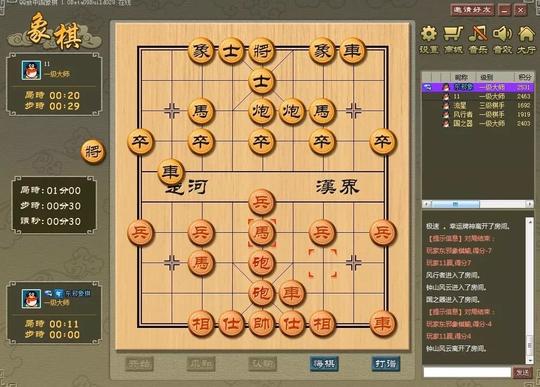This screenshot has height=387, width=540.
Task: Open the 设置 settings gear icon
Action: (429, 40)
